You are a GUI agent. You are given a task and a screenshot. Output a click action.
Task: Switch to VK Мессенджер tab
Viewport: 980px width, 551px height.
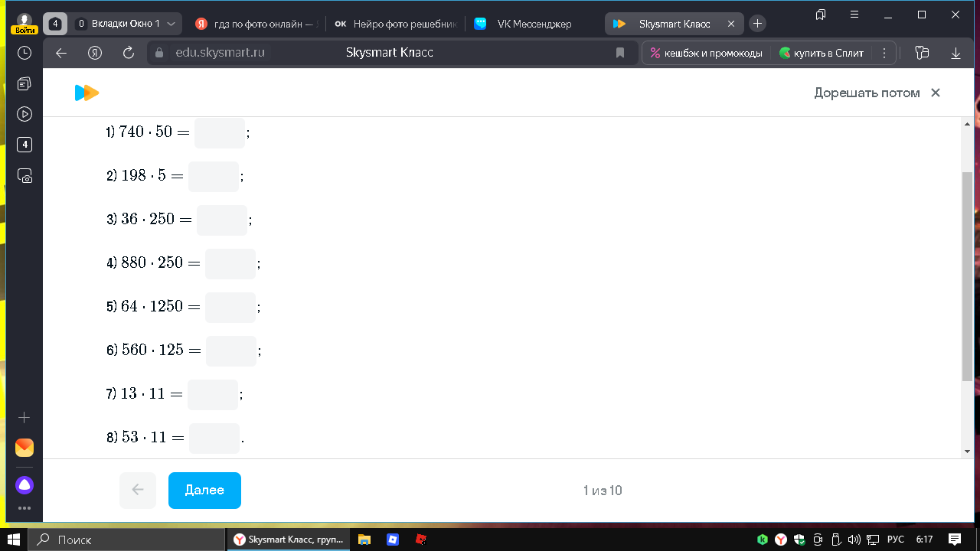[534, 24]
